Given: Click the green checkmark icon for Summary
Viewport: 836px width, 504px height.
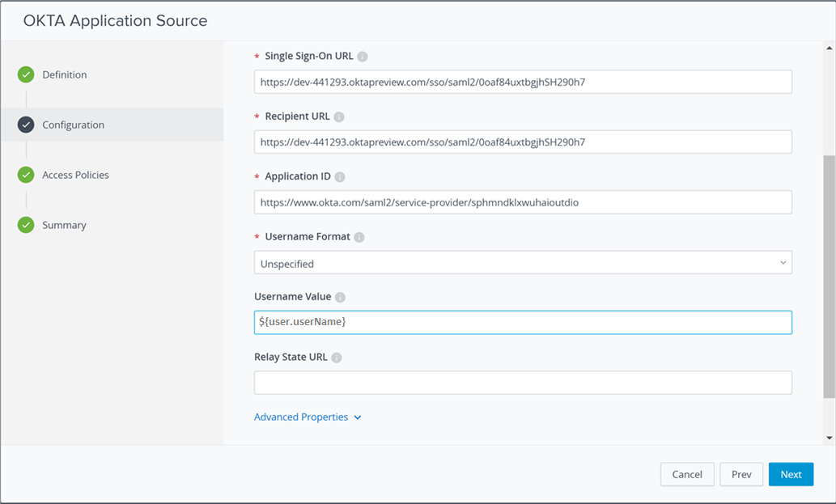Looking at the screenshot, I should click(x=26, y=225).
